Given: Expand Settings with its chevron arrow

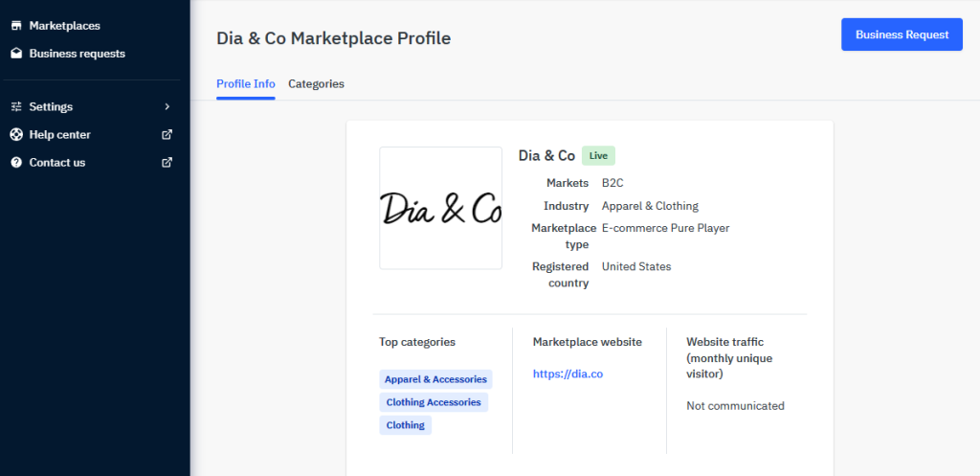Looking at the screenshot, I should 167,107.
